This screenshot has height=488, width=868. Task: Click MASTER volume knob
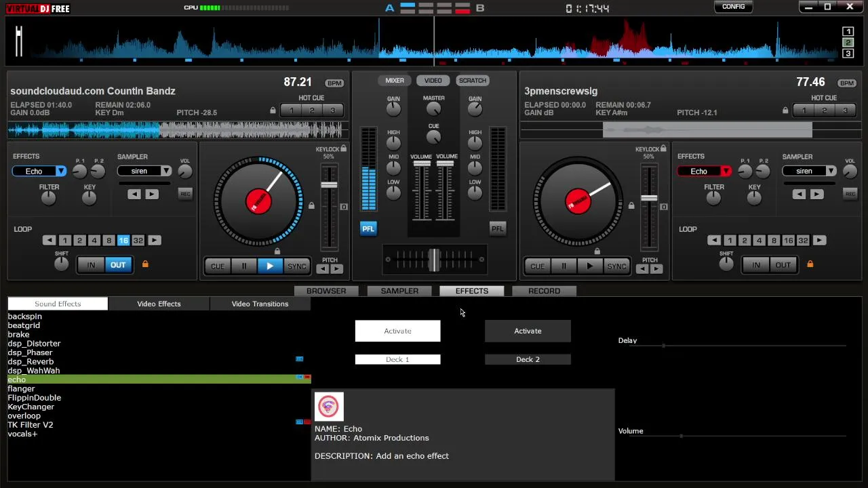click(x=434, y=110)
